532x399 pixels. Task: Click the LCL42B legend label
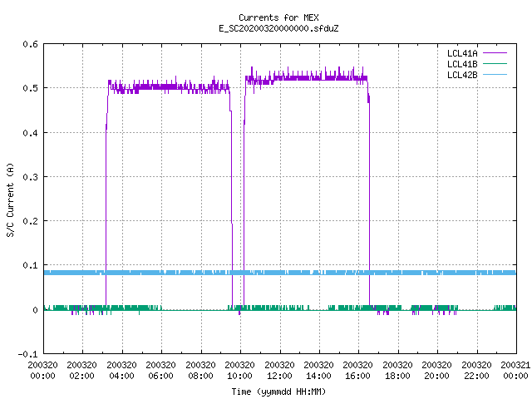point(462,75)
